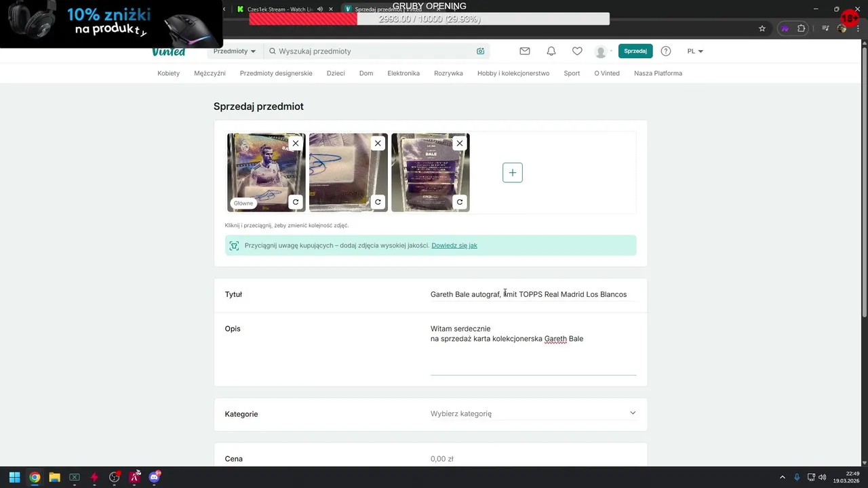Click the clock and date display
Viewport: 868px width, 488px height.
[x=847, y=477]
